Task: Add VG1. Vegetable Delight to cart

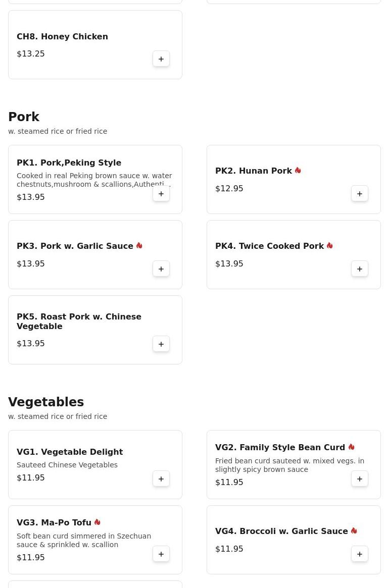Action: (x=161, y=479)
